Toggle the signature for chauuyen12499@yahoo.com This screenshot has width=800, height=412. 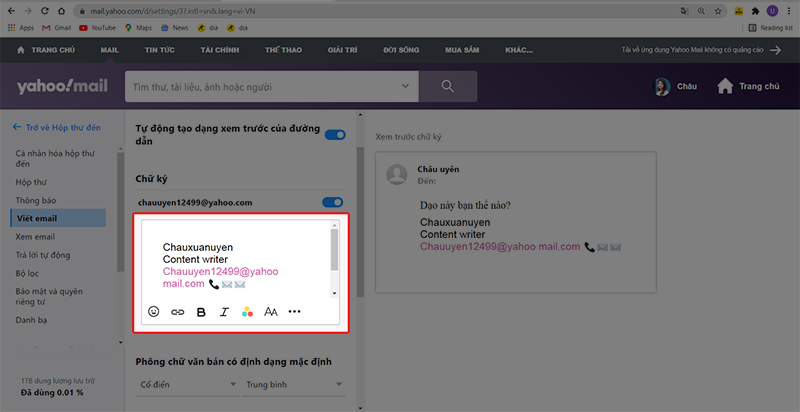(332, 202)
